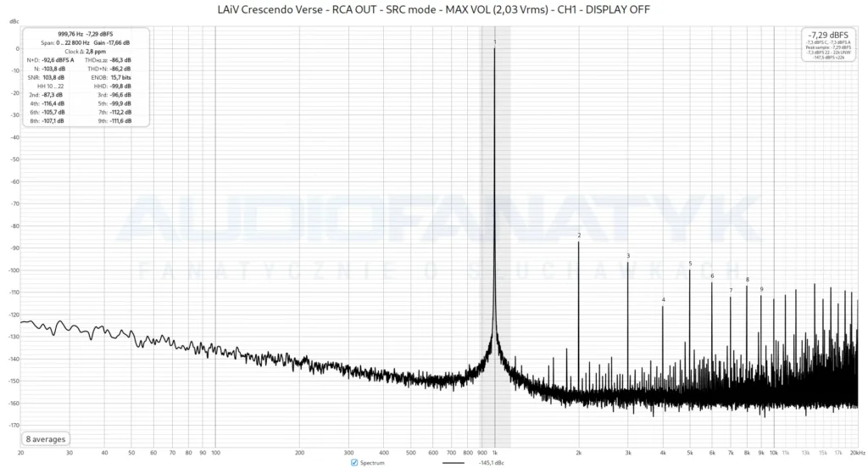
Task: Select harmonic marker 4 on the spectrum
Action: [x=663, y=299]
